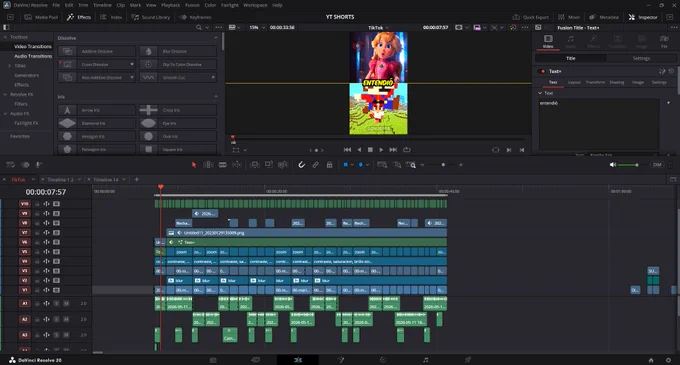Click the Insert Clip toolbar icon

255,165
